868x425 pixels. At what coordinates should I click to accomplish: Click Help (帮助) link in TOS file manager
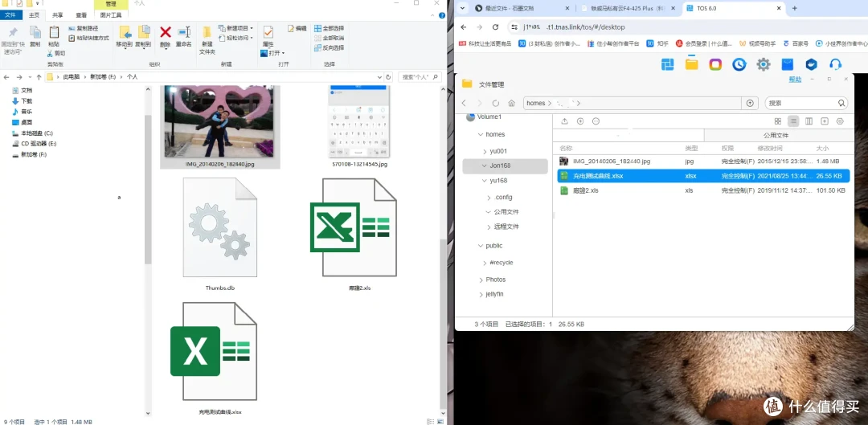coord(794,80)
